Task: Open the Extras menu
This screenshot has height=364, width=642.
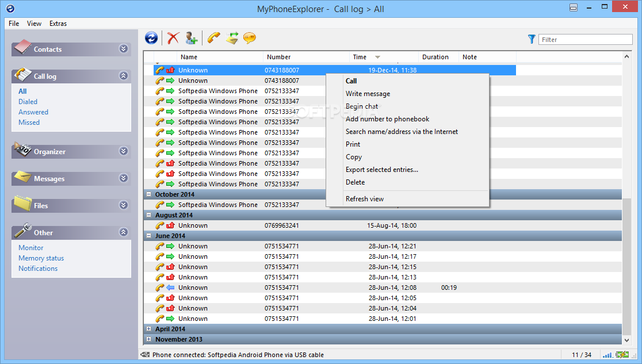Action: (x=58, y=24)
